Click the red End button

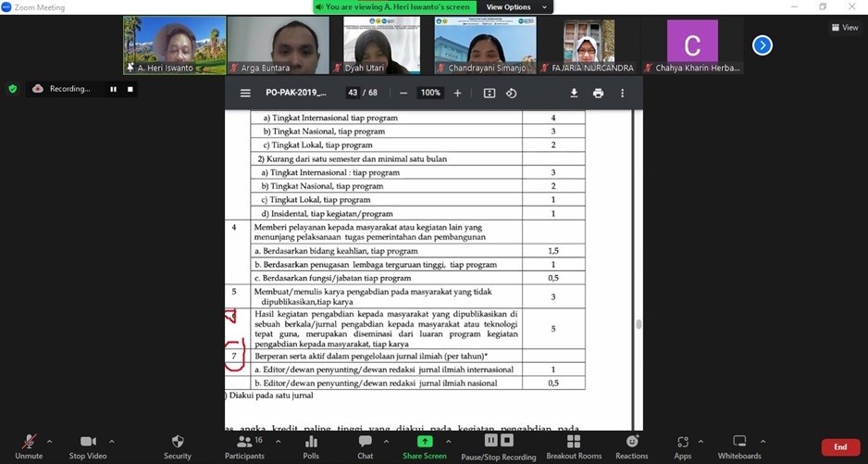[840, 446]
